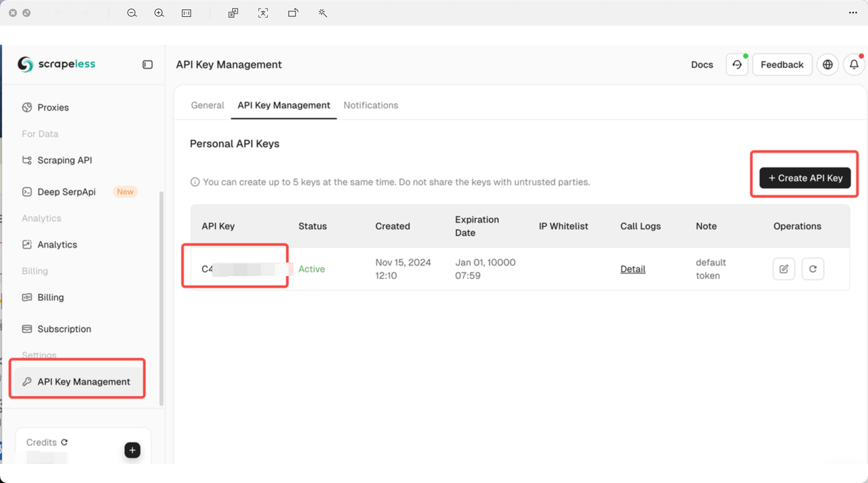Viewport: 868px width, 483px height.
Task: Click the actual size 1:1 icon
Action: pyautogui.click(x=186, y=13)
